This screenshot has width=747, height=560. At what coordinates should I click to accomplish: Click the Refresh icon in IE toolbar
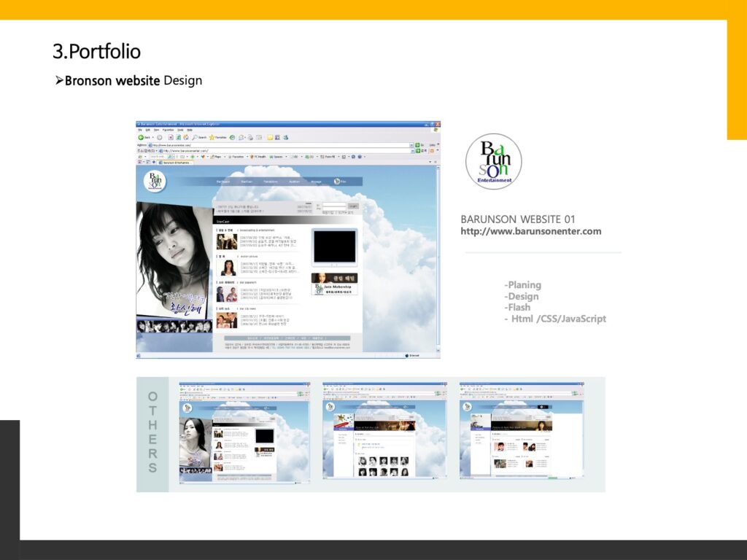pyautogui.click(x=178, y=137)
